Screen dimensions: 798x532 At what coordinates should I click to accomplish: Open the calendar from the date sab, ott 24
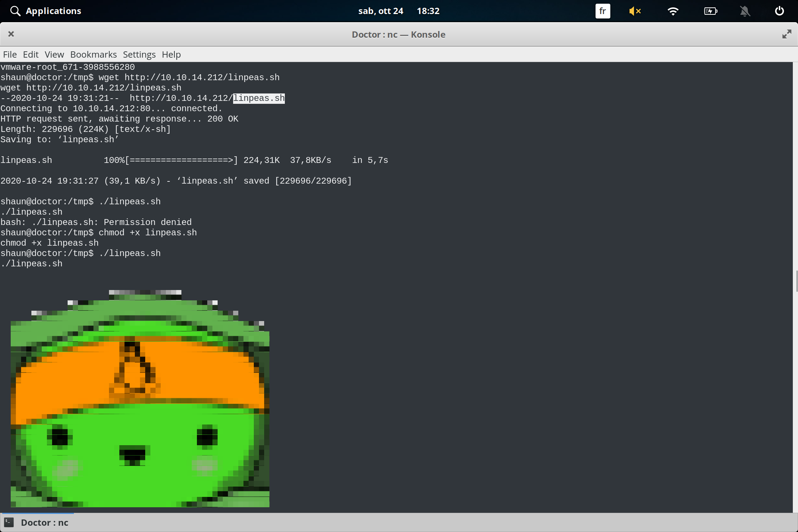[381, 11]
